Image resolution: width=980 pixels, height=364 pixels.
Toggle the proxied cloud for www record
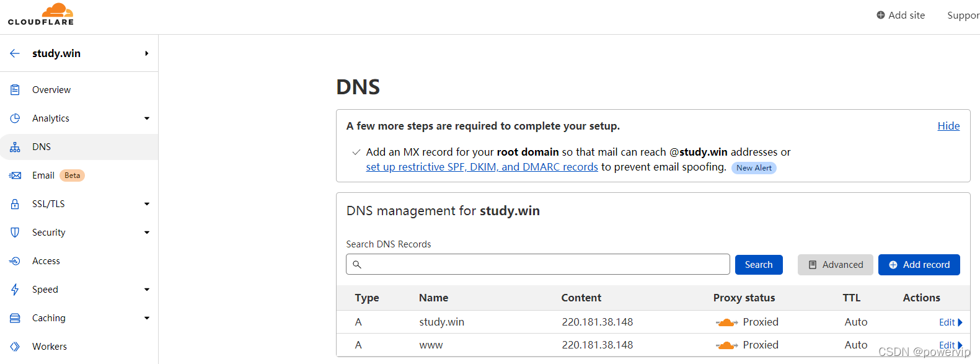tap(726, 345)
